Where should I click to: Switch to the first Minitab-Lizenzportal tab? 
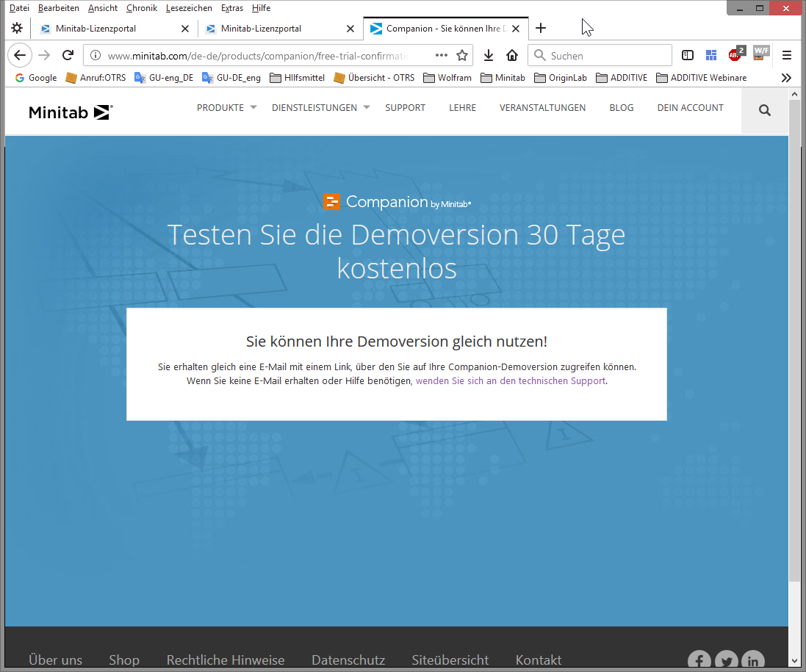114,29
